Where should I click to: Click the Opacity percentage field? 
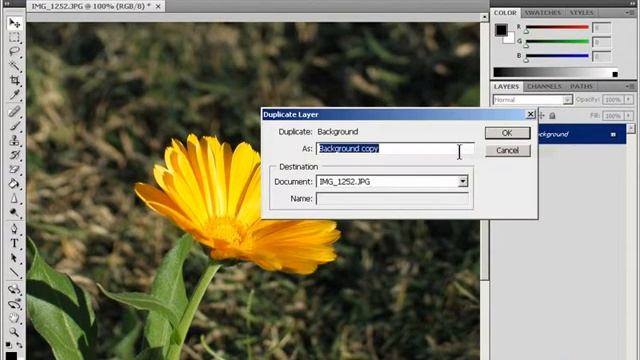(613, 100)
